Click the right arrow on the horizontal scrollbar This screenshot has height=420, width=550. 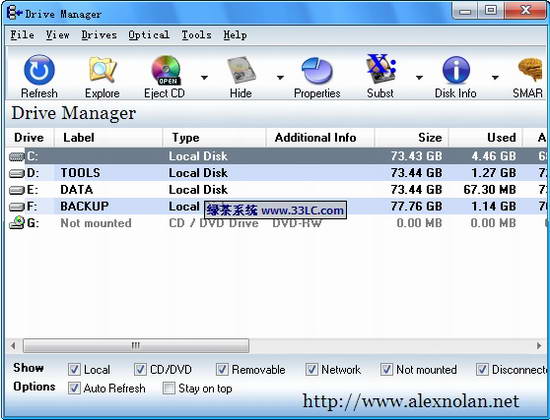539,346
